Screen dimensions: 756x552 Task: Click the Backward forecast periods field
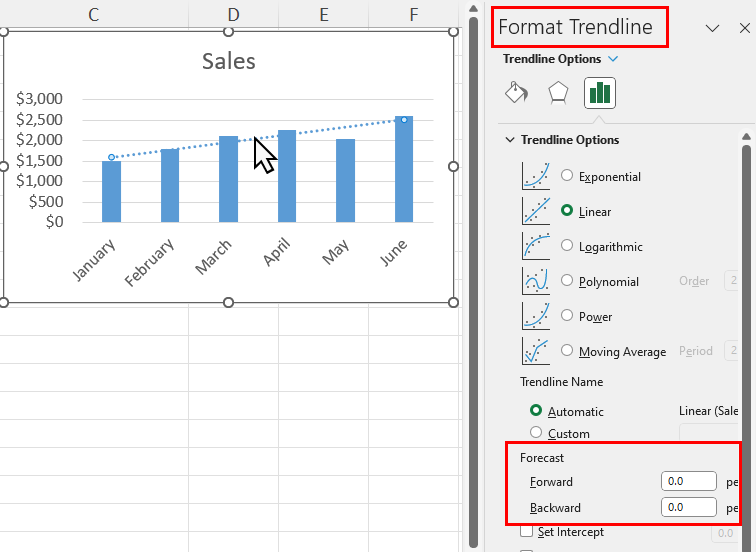[x=688, y=507]
